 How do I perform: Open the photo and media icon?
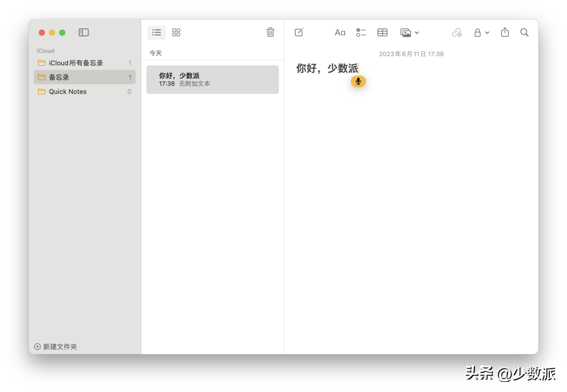pyautogui.click(x=406, y=32)
